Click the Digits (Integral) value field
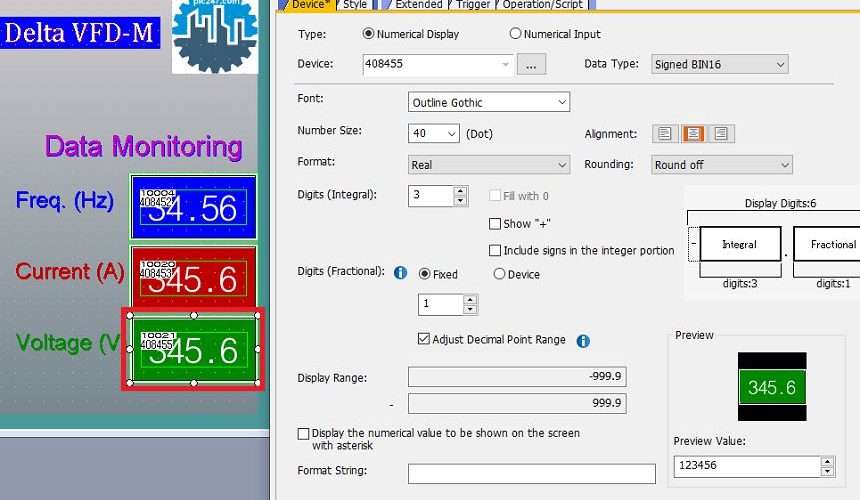The width and height of the screenshot is (860, 500). [x=431, y=196]
